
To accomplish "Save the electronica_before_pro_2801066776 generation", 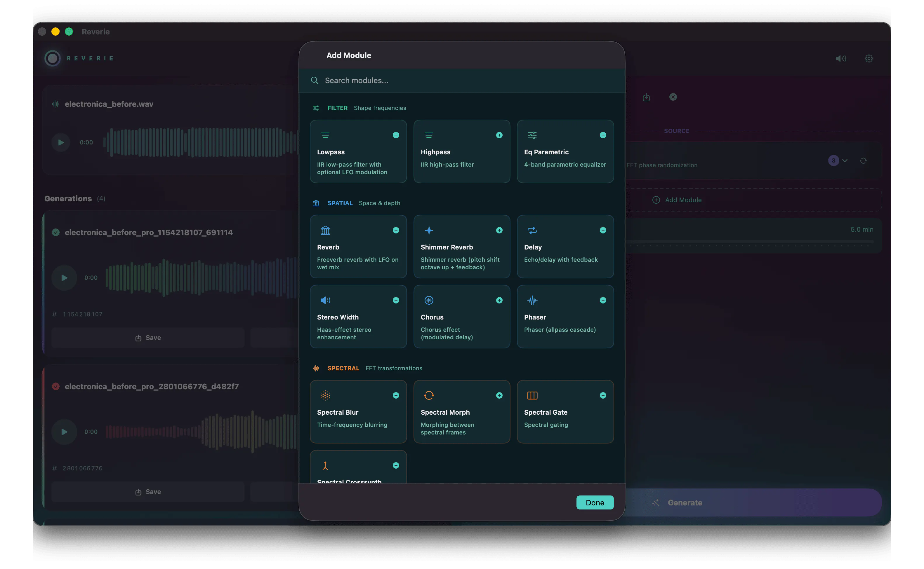I will 148,491.
